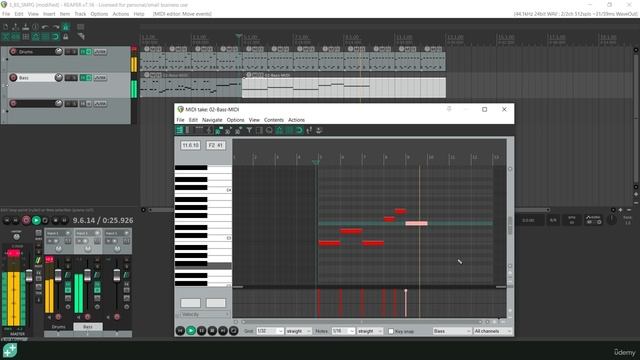
Task: Click the F2 41 note pitch field
Action: point(216,145)
